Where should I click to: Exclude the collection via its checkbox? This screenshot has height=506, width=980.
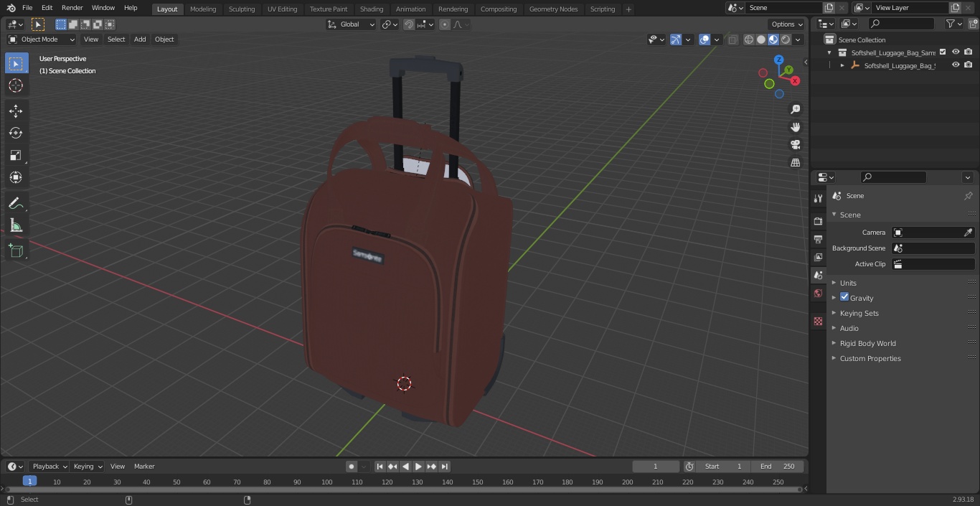[x=943, y=52]
